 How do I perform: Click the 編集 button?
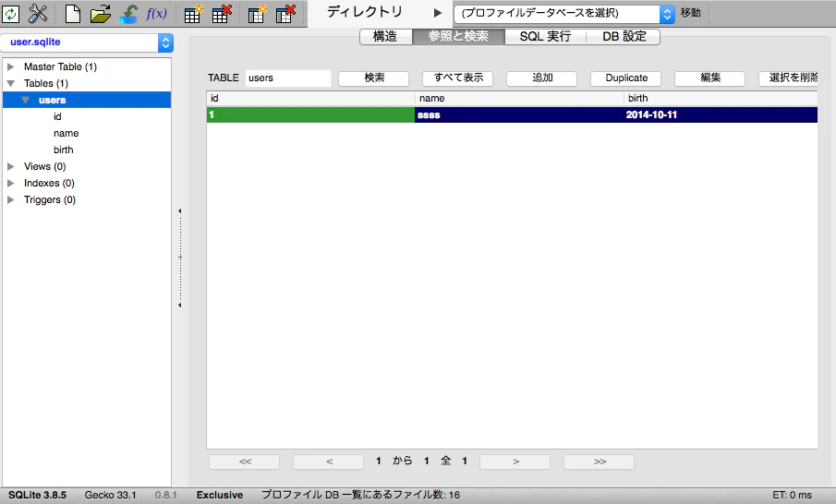[x=709, y=78]
